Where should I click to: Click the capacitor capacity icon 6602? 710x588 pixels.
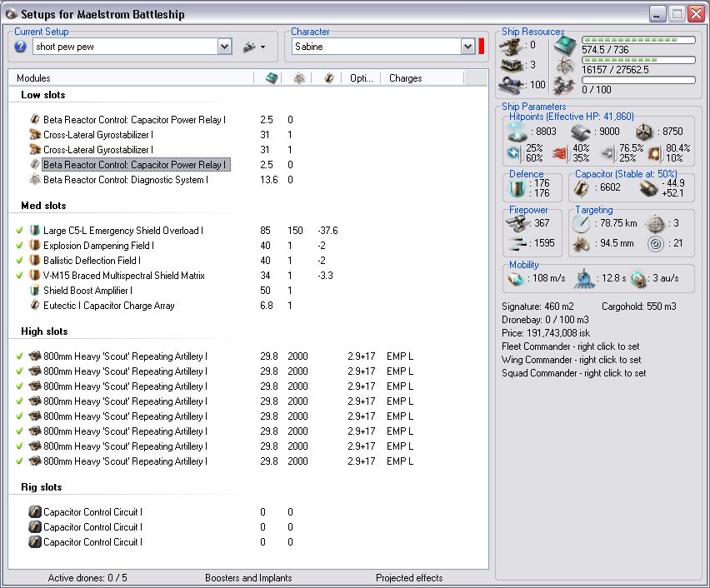tap(581, 188)
